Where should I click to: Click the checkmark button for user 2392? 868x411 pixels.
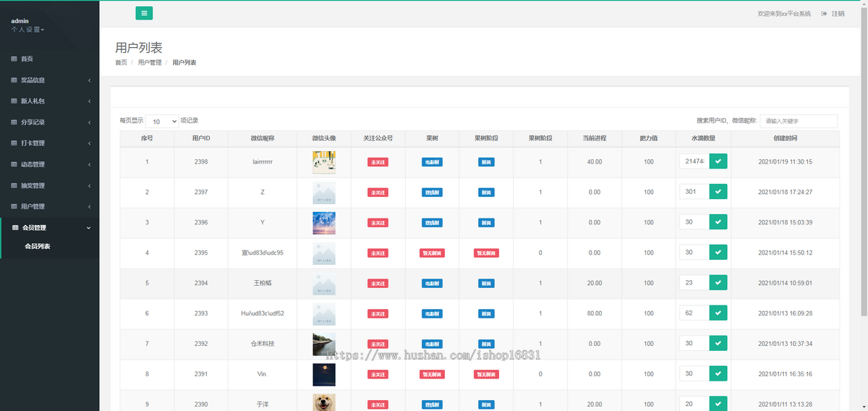(x=718, y=343)
